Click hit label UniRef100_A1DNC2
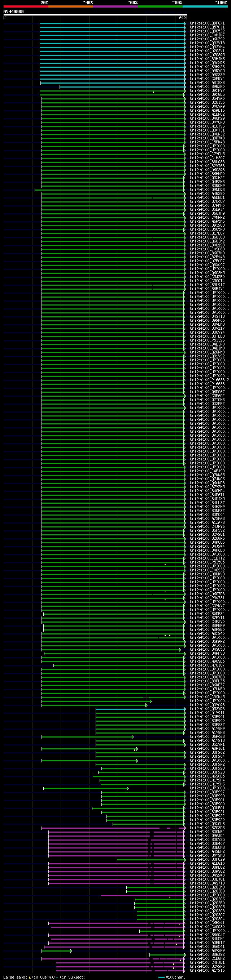This screenshot has width=231, height=980. [208, 115]
